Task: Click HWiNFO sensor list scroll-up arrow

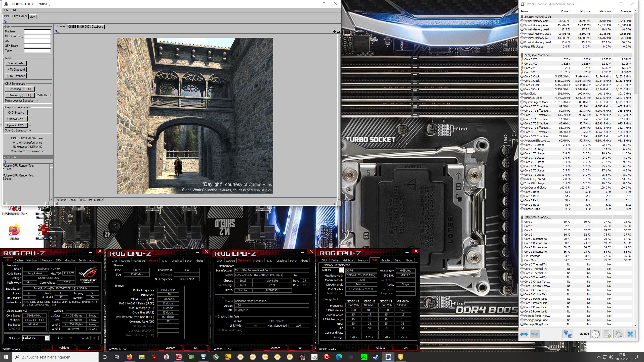Action: pyautogui.click(x=635, y=11)
